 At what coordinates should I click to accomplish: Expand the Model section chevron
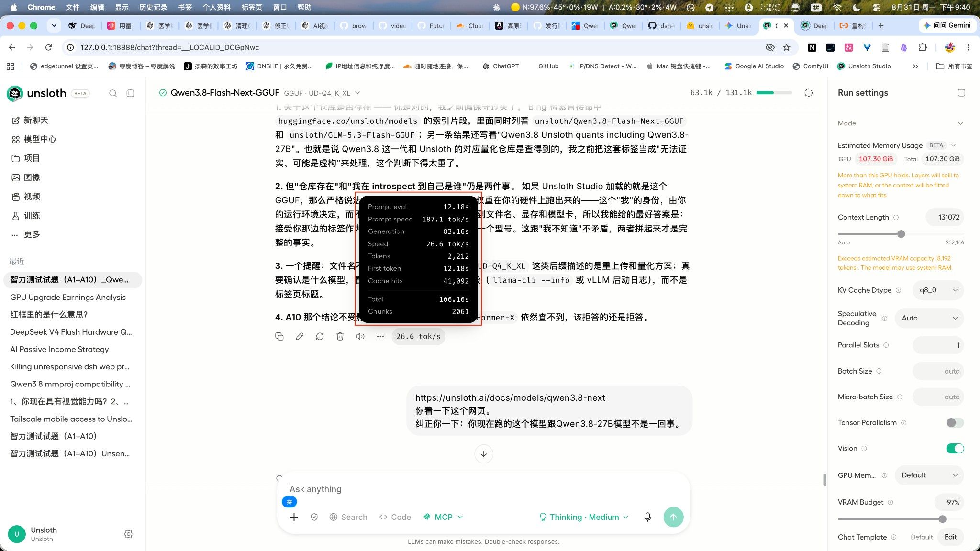tap(960, 123)
